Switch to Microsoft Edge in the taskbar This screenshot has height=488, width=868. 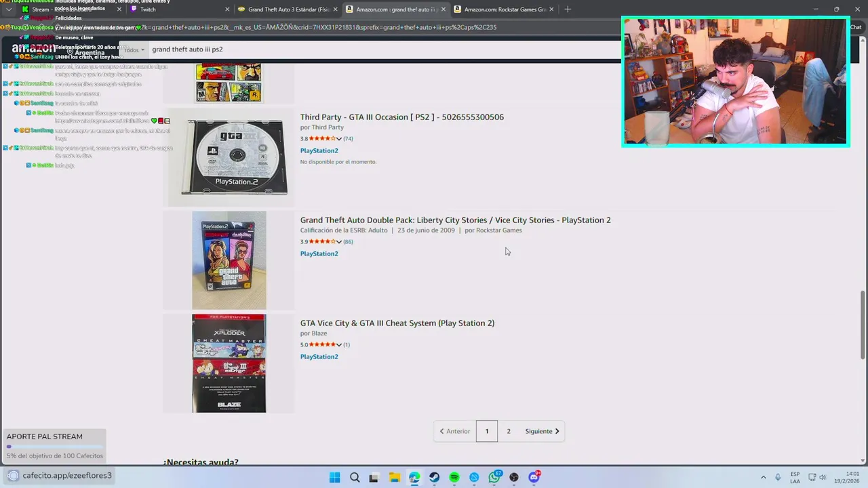[x=414, y=477]
